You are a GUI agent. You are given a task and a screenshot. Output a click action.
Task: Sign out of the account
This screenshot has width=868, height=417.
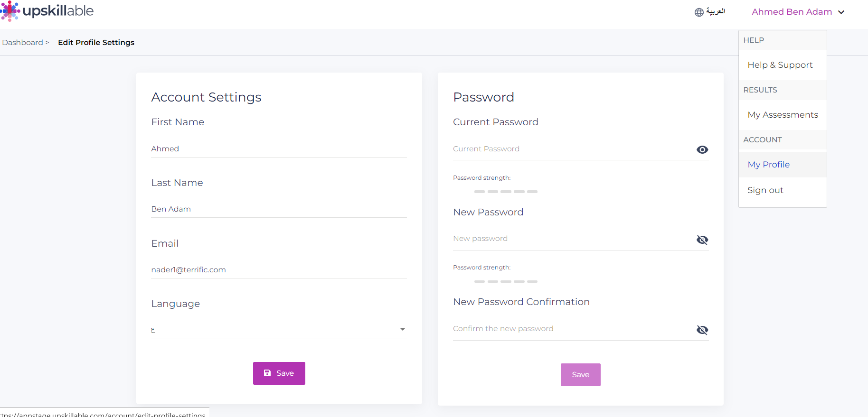point(765,190)
